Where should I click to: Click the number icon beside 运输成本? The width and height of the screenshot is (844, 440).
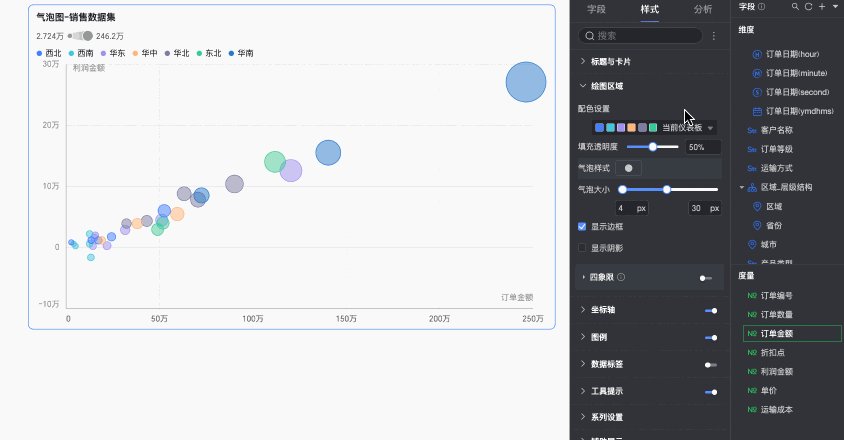point(752,410)
